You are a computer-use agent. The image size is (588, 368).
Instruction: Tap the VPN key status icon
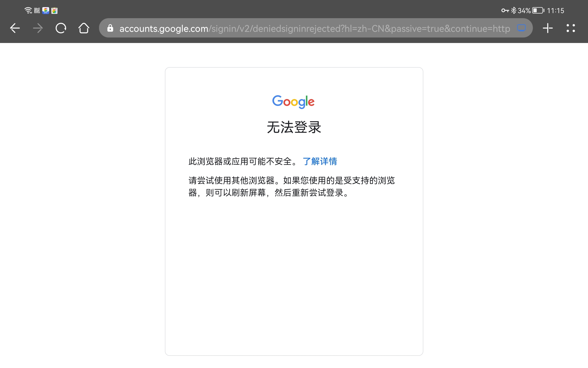[x=505, y=11]
